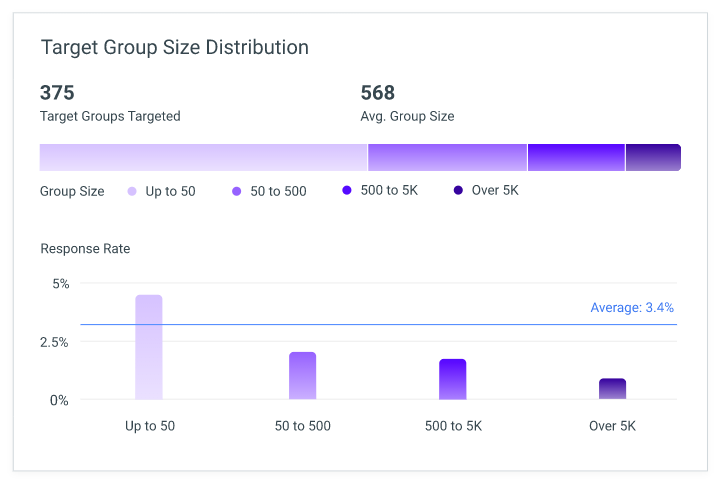720x486 pixels.
Task: Click the Over 5K response rate bar
Action: (613, 389)
